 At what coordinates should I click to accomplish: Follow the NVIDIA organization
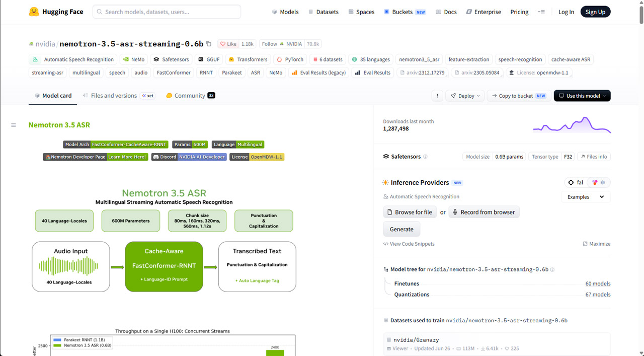click(x=281, y=44)
